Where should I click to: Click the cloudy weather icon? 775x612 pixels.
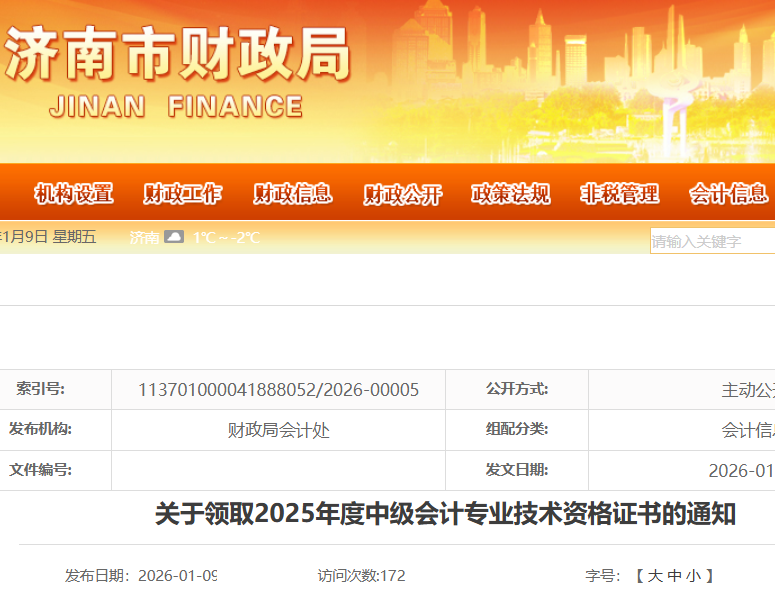(x=174, y=237)
